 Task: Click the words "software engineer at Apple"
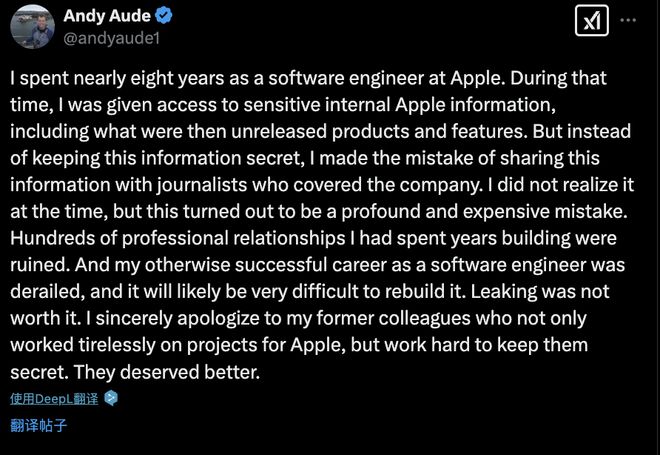[x=386, y=78]
